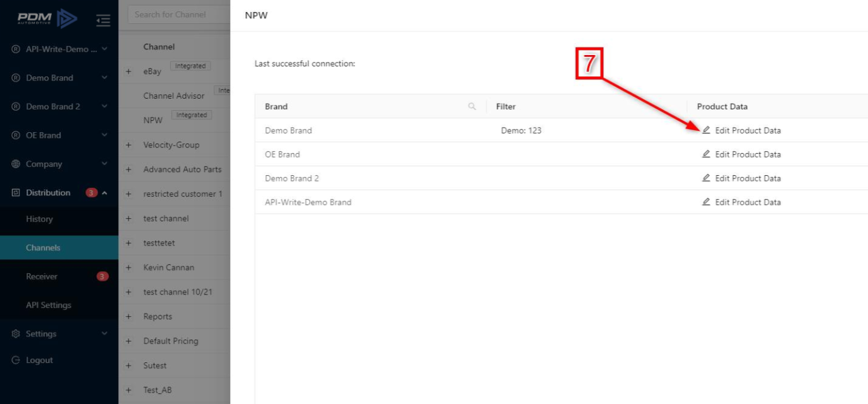The width and height of the screenshot is (868, 404).
Task: Select the test channel row
Action: tap(174, 219)
